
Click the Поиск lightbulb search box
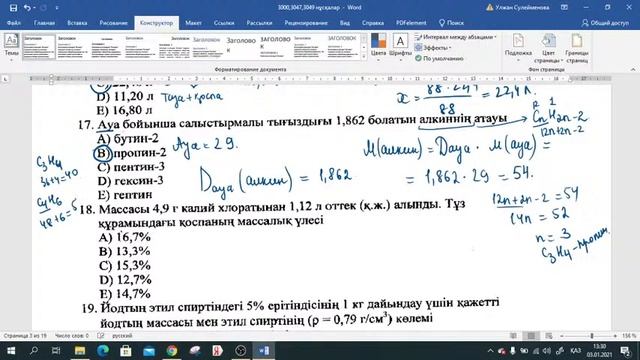click(x=451, y=23)
